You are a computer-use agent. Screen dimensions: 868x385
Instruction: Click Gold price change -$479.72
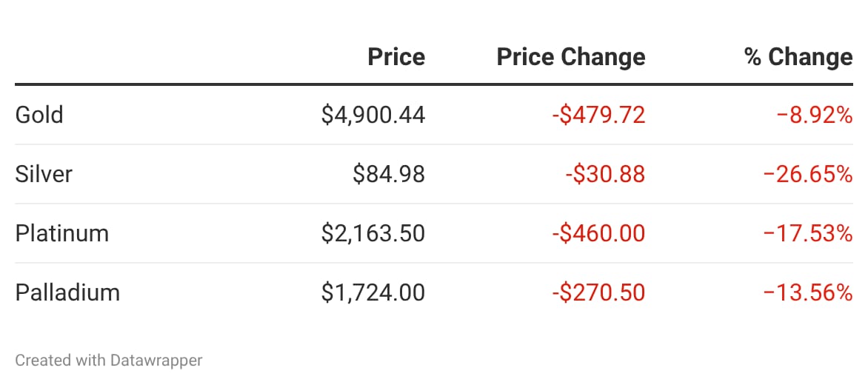[598, 115]
